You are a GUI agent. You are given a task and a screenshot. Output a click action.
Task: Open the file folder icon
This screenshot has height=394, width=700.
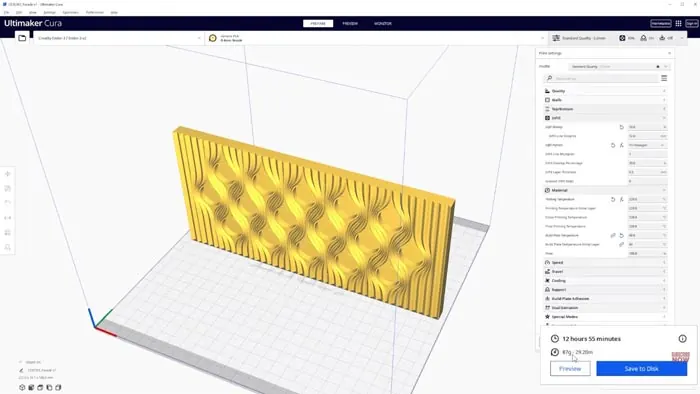point(22,38)
